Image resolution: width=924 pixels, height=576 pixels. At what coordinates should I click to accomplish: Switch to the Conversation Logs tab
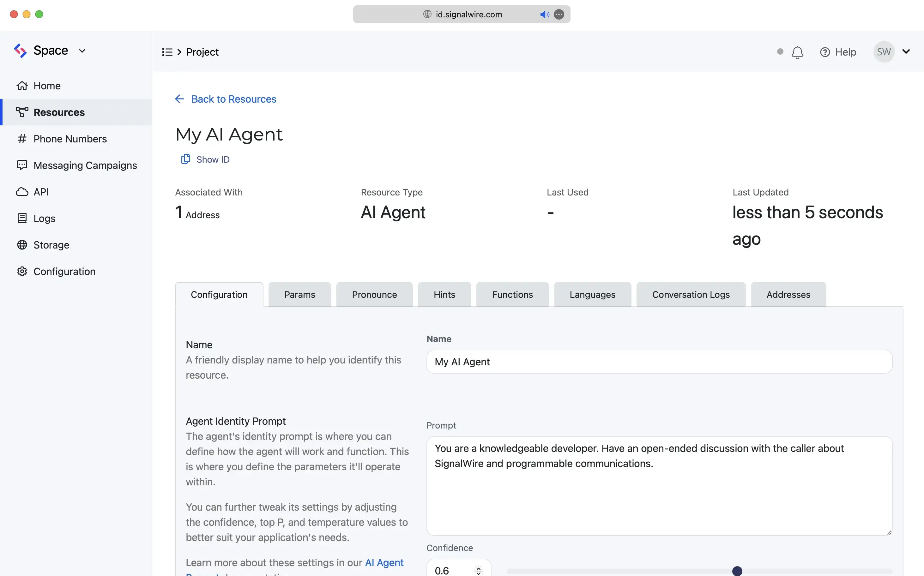[x=691, y=294]
